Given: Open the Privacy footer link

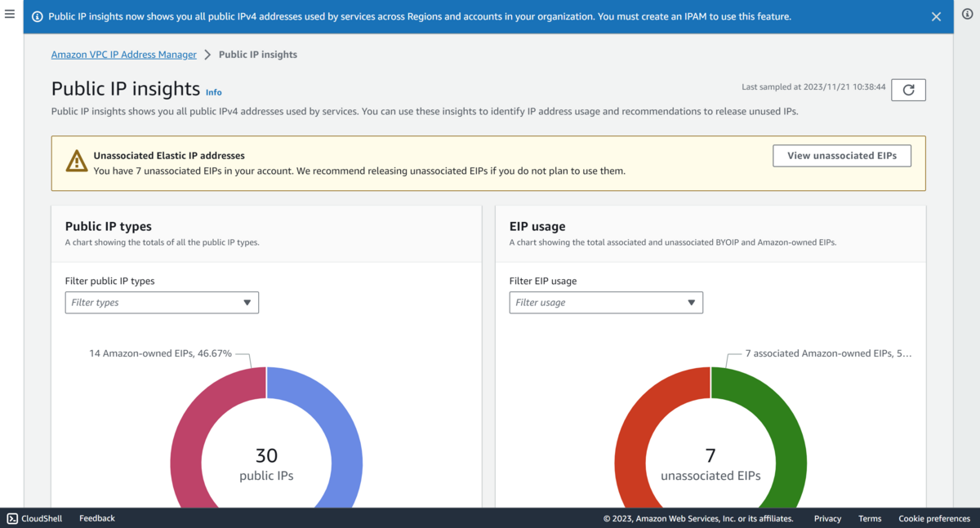Looking at the screenshot, I should (827, 518).
